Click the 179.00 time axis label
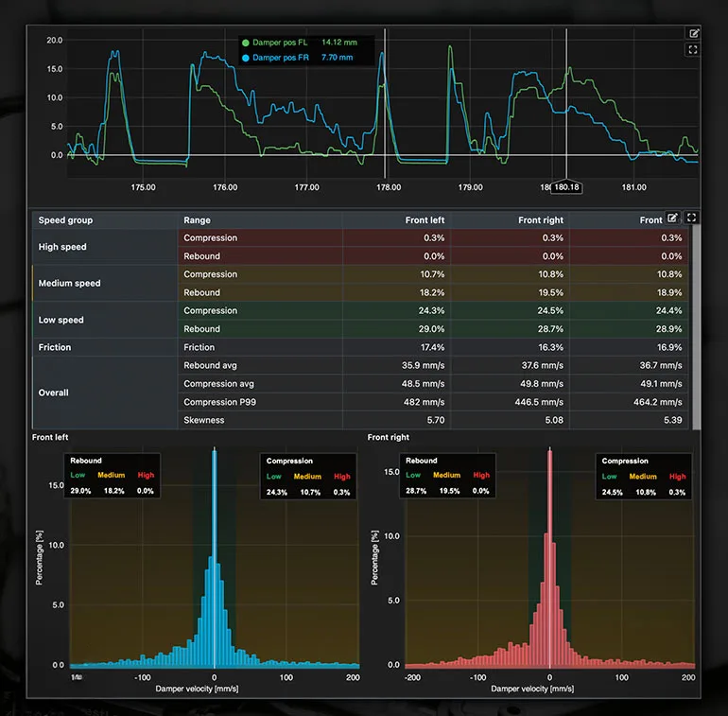728x716 pixels. [470, 187]
